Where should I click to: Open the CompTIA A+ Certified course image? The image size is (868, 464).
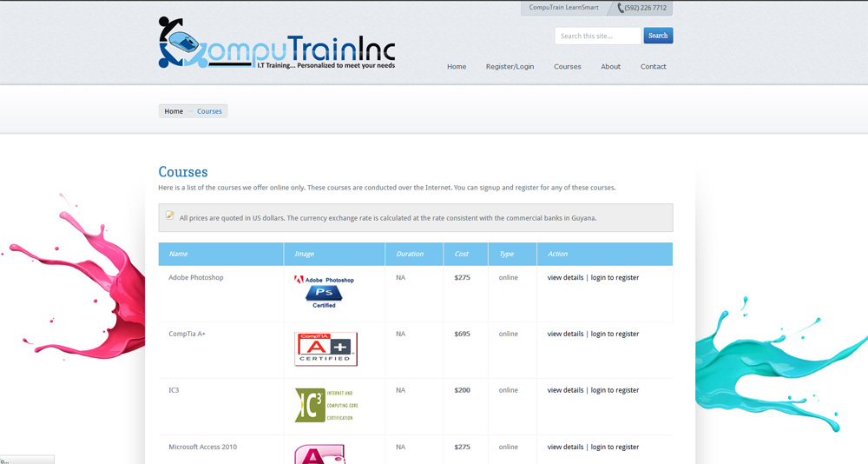click(326, 349)
